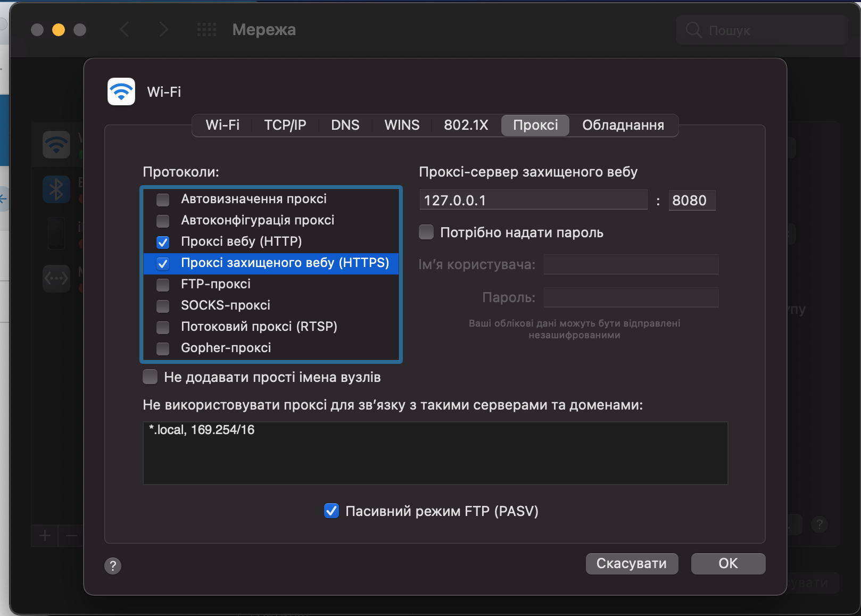The height and width of the screenshot is (616, 861).
Task: Click the proxy server address field 127.0.0.1
Action: 533,201
